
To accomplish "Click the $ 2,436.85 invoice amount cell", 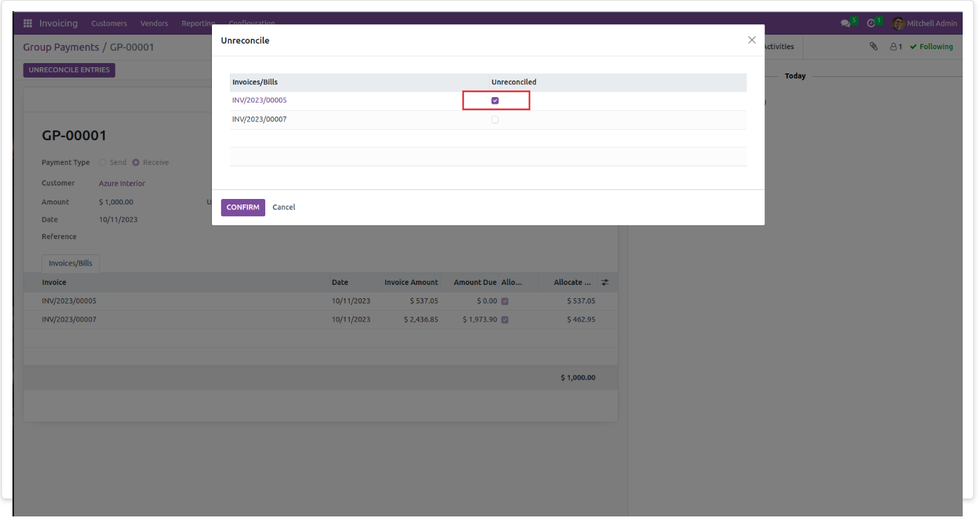I will [x=421, y=320].
